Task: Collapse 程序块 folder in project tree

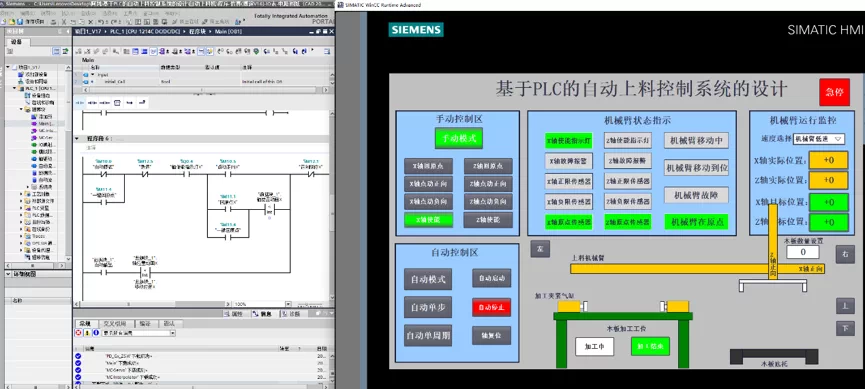Action: (x=21, y=109)
